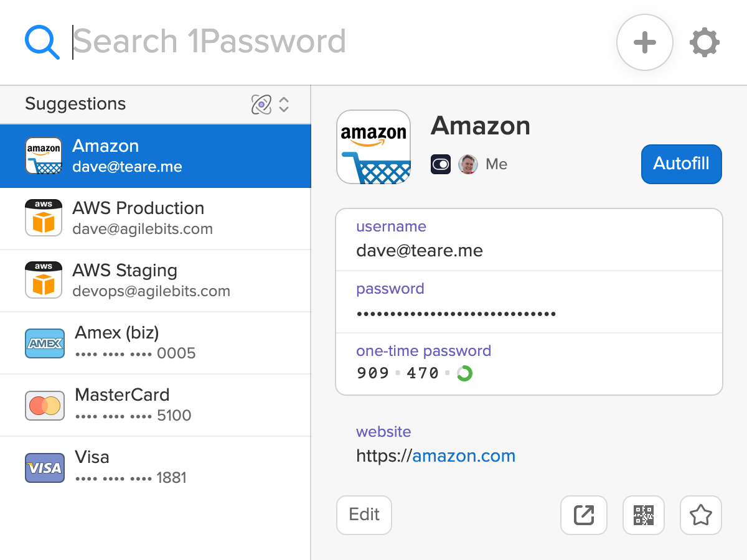The height and width of the screenshot is (560, 747).
Task: Click the Edit button
Action: click(364, 515)
